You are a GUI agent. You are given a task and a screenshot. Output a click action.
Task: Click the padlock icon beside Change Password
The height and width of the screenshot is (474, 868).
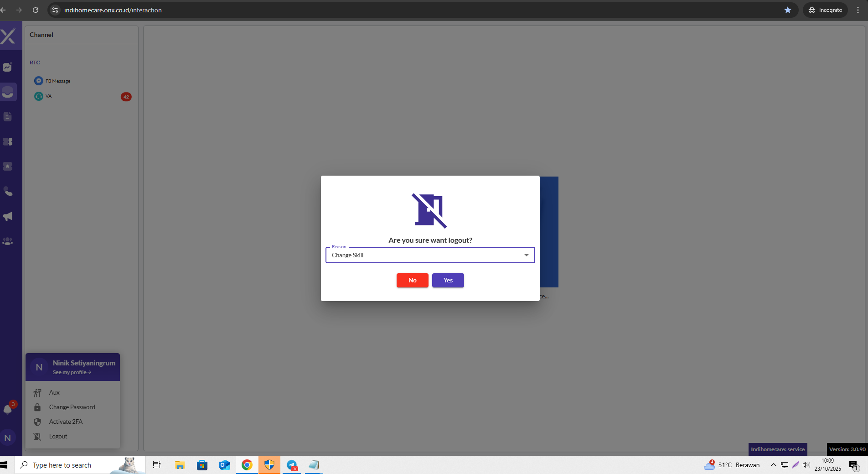click(x=37, y=407)
